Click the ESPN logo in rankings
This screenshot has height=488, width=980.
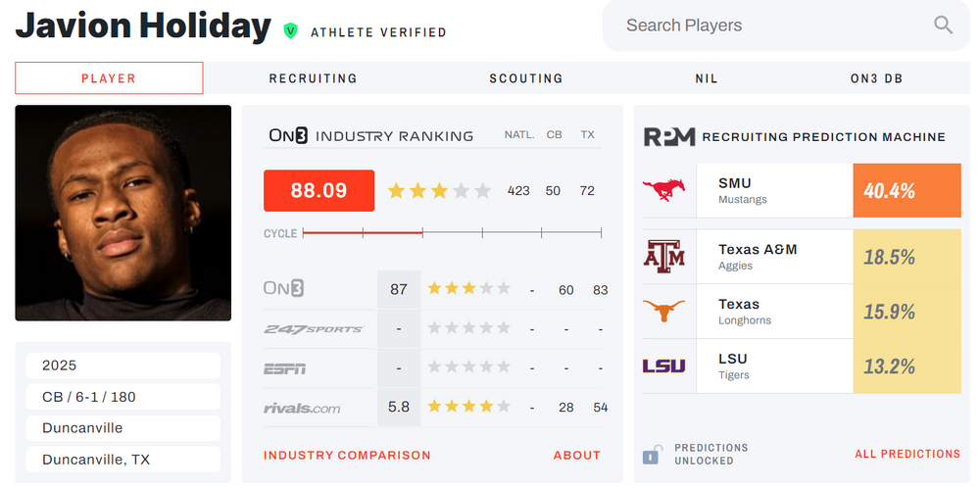pyautogui.click(x=284, y=368)
